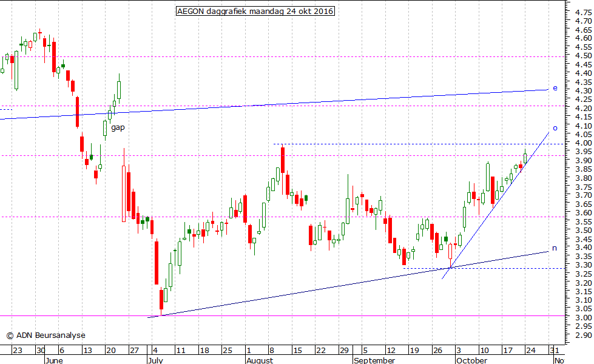The height and width of the screenshot is (364, 594).
Task: Click the 4.75 price axis label
Action: pyautogui.click(x=584, y=13)
